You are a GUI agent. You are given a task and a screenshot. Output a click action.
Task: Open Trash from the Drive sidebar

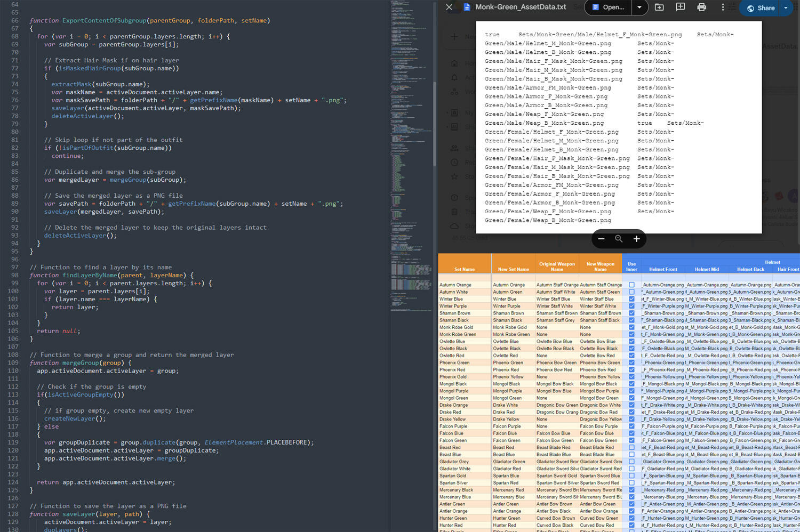[454, 210]
